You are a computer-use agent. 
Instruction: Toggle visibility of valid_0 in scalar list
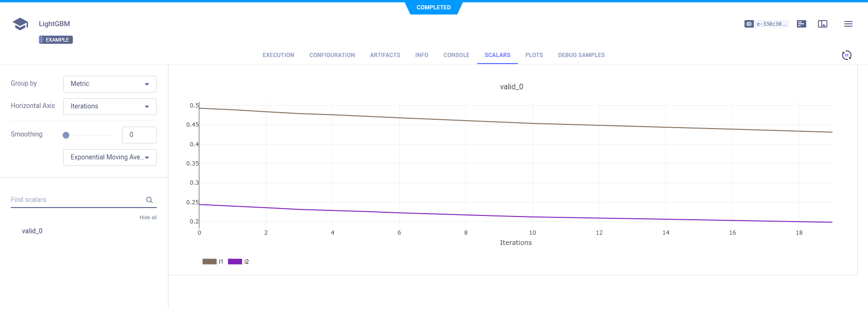tap(32, 231)
